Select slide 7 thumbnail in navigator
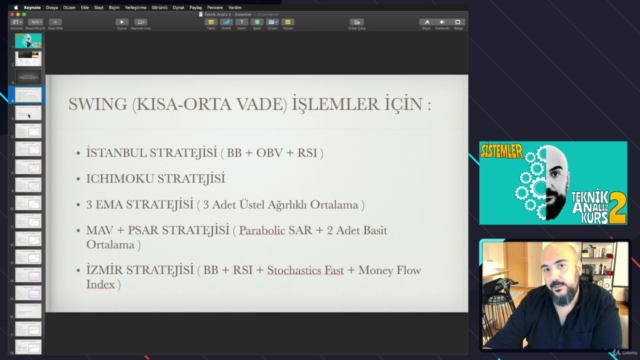Viewport: 640px width, 360px height. click(28, 149)
